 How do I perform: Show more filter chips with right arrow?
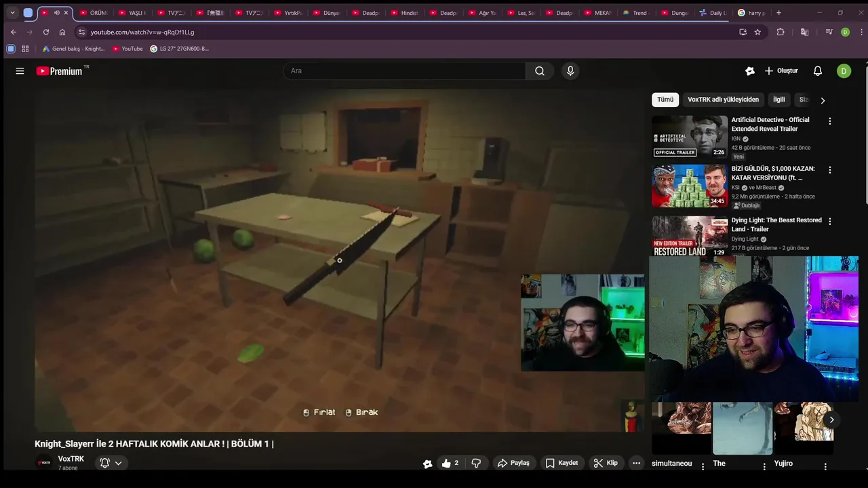click(823, 100)
